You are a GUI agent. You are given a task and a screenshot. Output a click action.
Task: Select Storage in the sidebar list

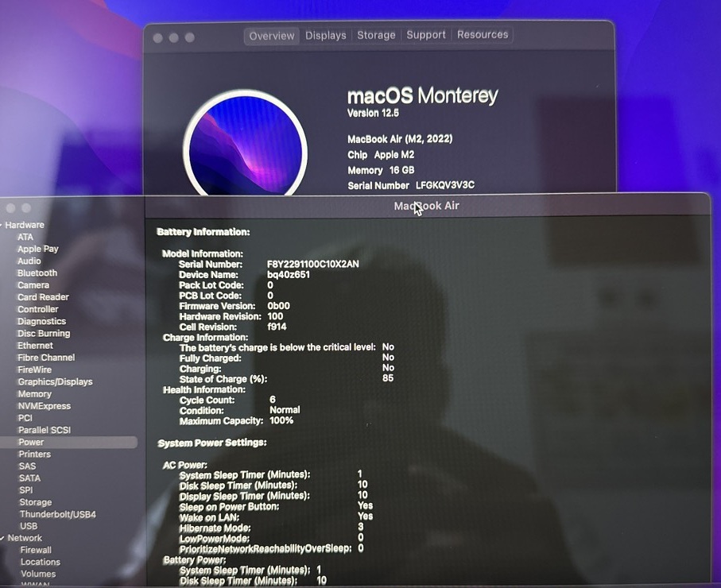pyautogui.click(x=36, y=502)
